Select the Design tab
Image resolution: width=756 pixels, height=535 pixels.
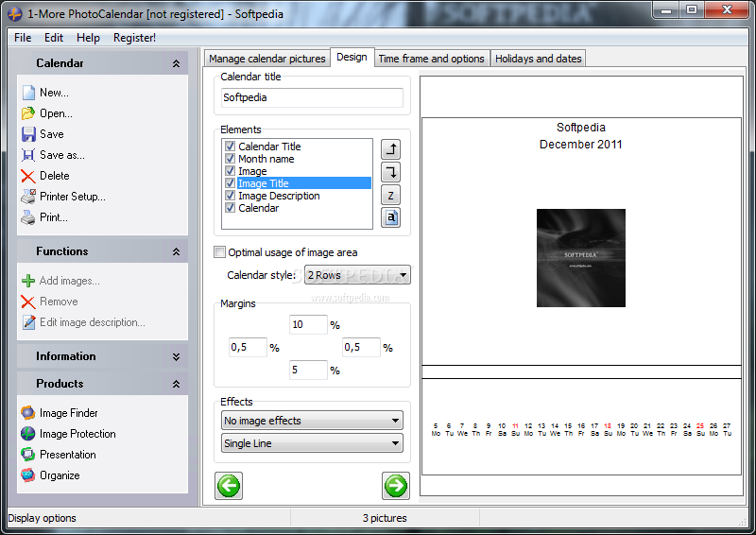pyautogui.click(x=352, y=57)
